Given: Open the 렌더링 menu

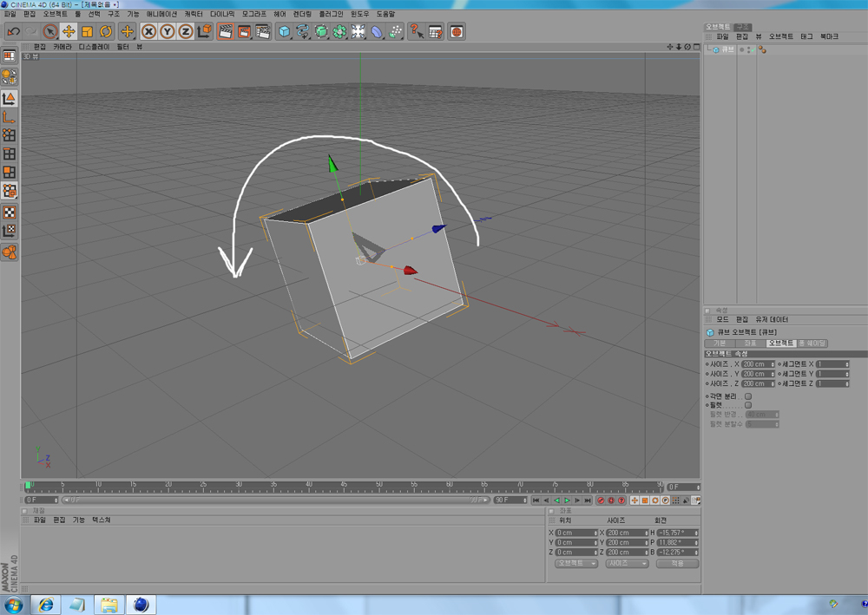Looking at the screenshot, I should (x=302, y=14).
